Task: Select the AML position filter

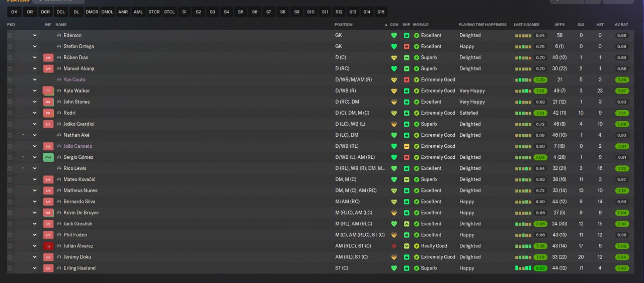Action: [138, 12]
